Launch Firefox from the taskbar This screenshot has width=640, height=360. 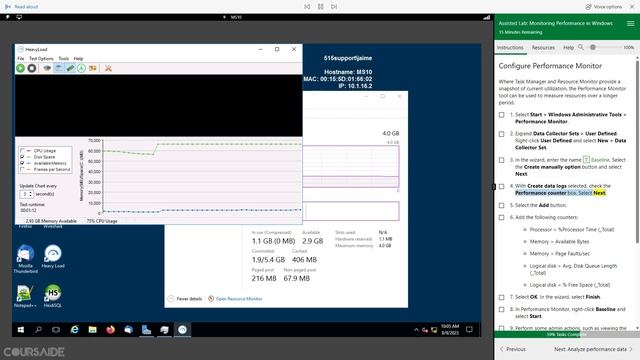[x=110, y=329]
